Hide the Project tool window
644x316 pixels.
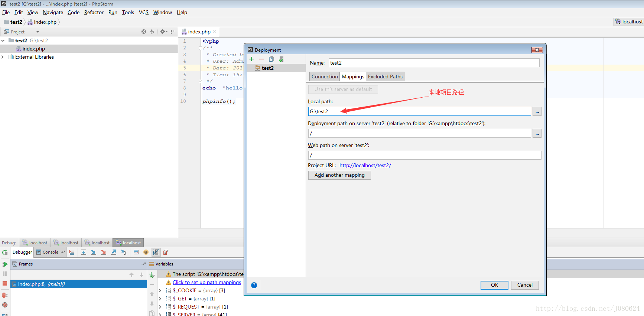173,32
